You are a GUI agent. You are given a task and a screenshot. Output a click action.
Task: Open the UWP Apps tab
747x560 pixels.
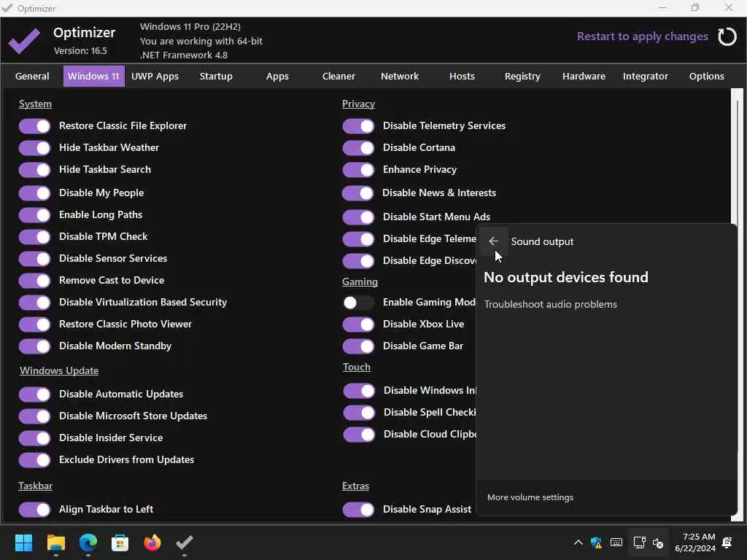coord(155,76)
